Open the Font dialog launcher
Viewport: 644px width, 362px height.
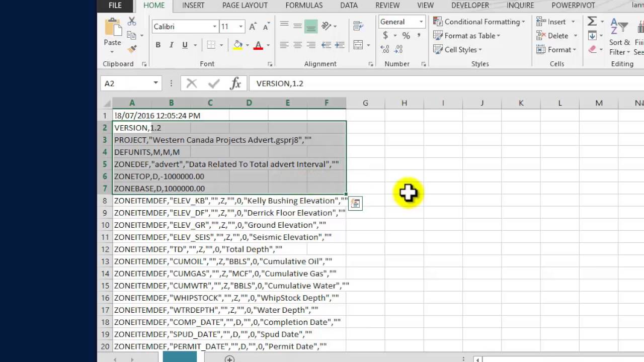tap(270, 64)
